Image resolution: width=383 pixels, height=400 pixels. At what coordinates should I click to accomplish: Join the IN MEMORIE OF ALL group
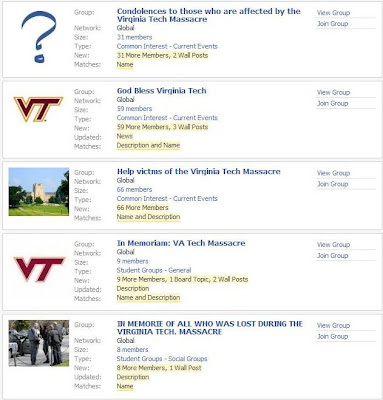click(x=332, y=336)
